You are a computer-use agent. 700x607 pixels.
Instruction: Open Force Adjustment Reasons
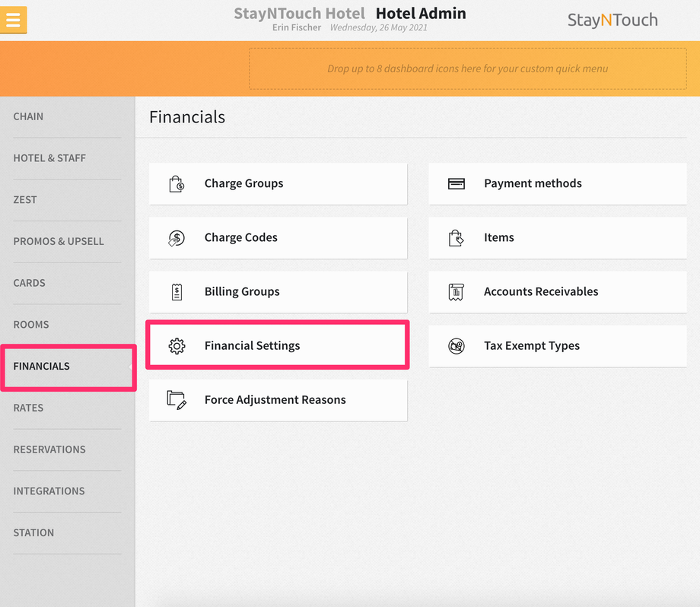tap(278, 400)
